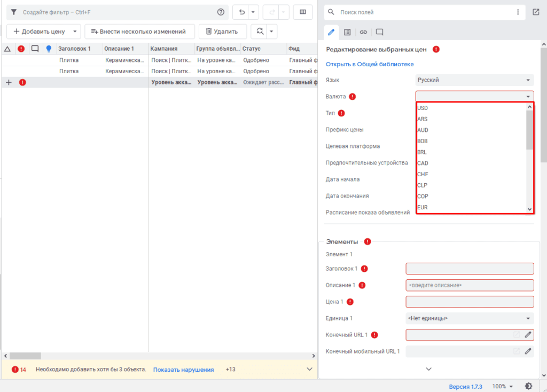Expand the sync options dropdown arrow
The image size is (547, 392).
click(x=271, y=32)
